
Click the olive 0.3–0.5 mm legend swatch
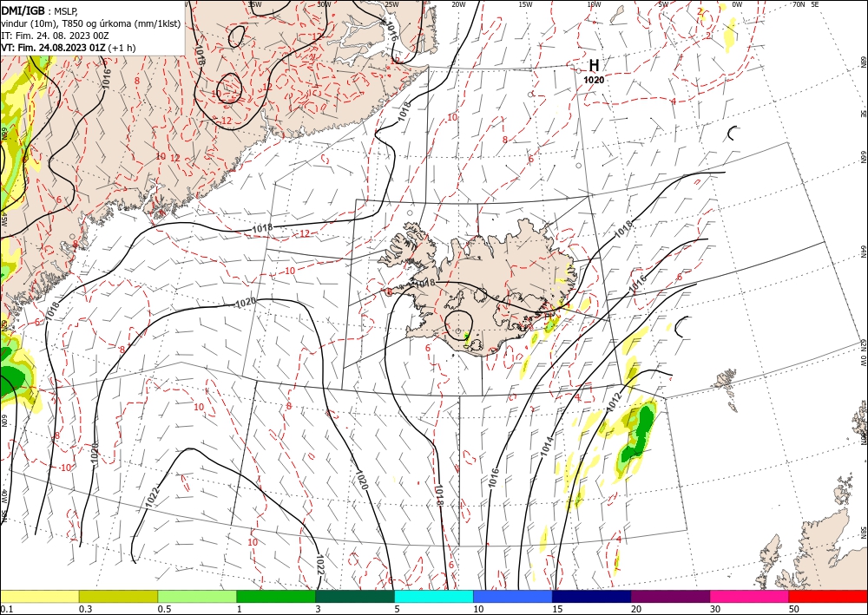tap(118, 596)
